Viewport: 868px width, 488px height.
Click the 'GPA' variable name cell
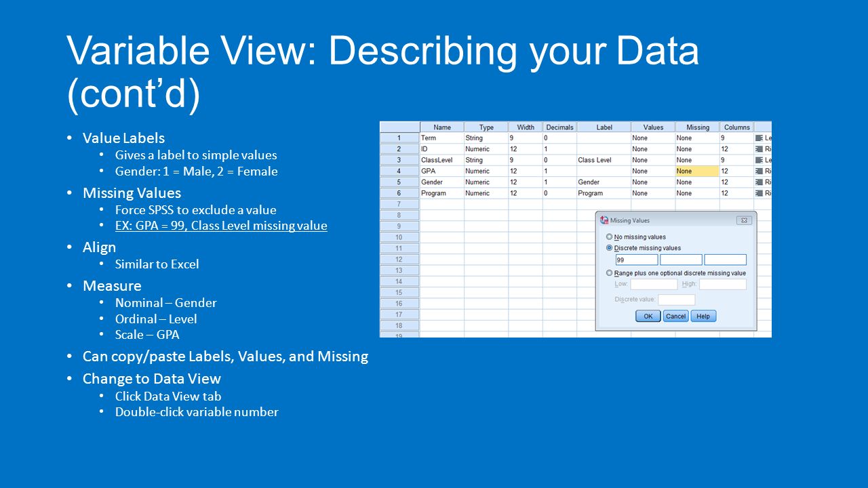pyautogui.click(x=442, y=171)
